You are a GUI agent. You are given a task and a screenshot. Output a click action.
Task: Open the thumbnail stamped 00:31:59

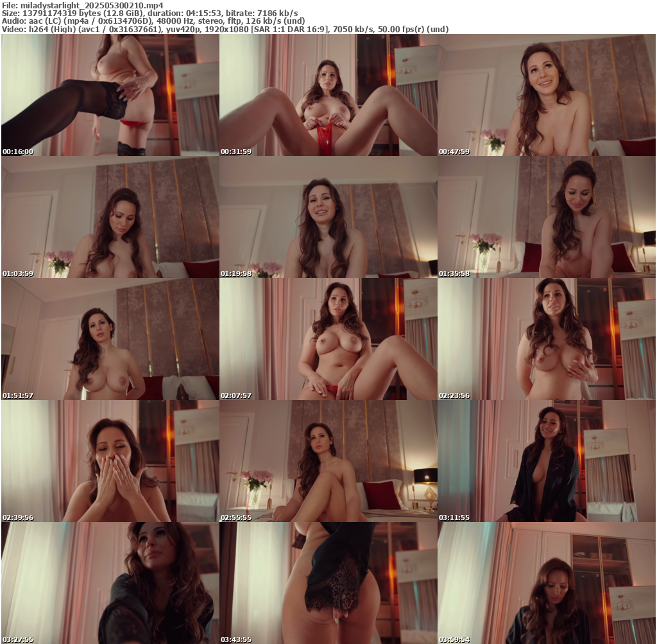(x=328, y=95)
